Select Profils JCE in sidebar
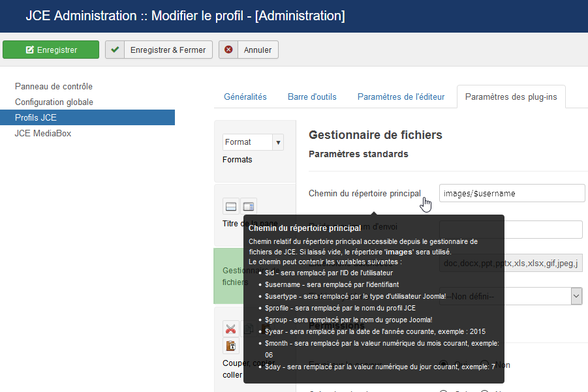This screenshot has height=392, width=588. (x=87, y=117)
